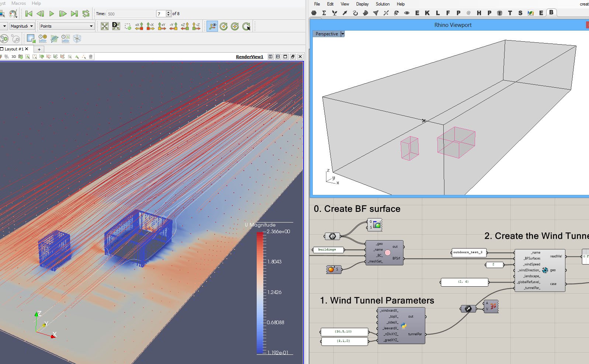Set view direction to -X

(150, 26)
